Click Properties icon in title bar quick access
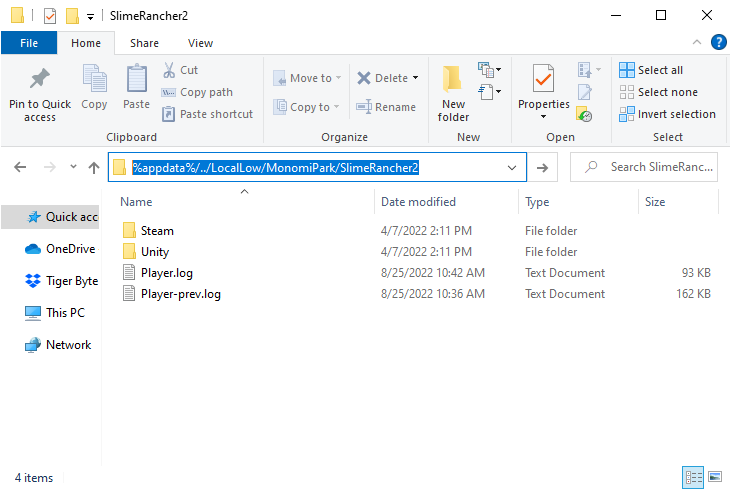Screen dimensions: 731x490 50,16
